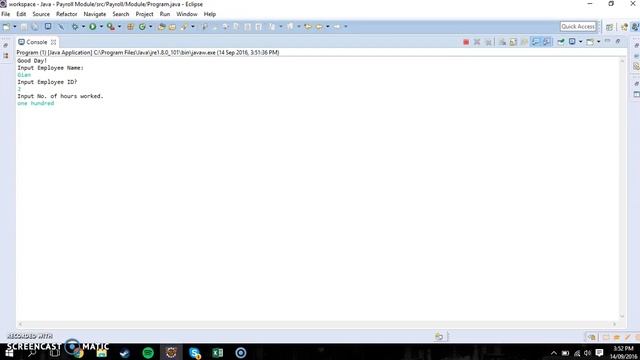
Task: Click the Run Last Tool external tools icon
Action: click(x=110, y=27)
